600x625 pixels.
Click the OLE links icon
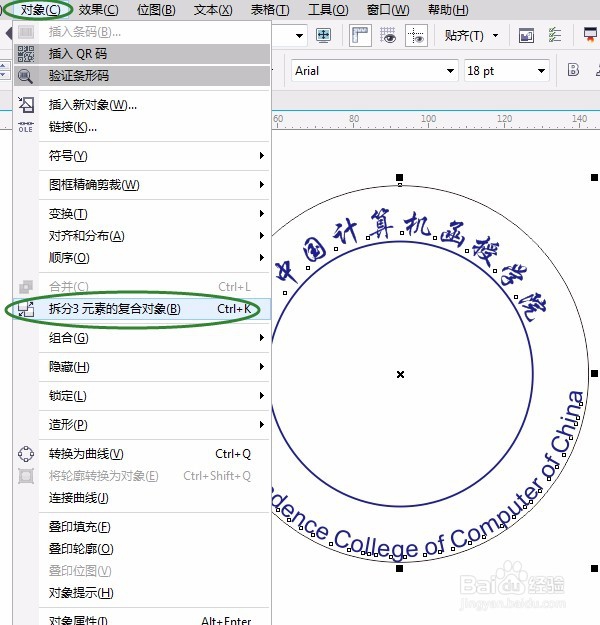(x=26, y=127)
